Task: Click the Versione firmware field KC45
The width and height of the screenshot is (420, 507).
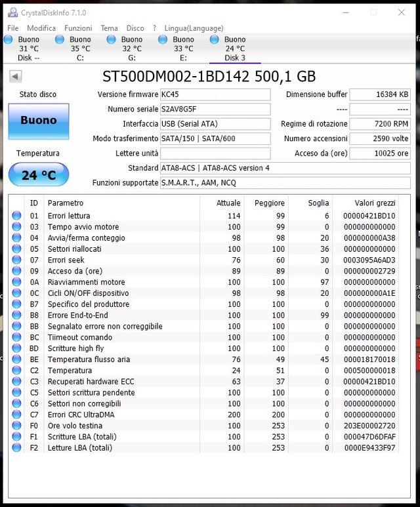Action: pyautogui.click(x=215, y=94)
